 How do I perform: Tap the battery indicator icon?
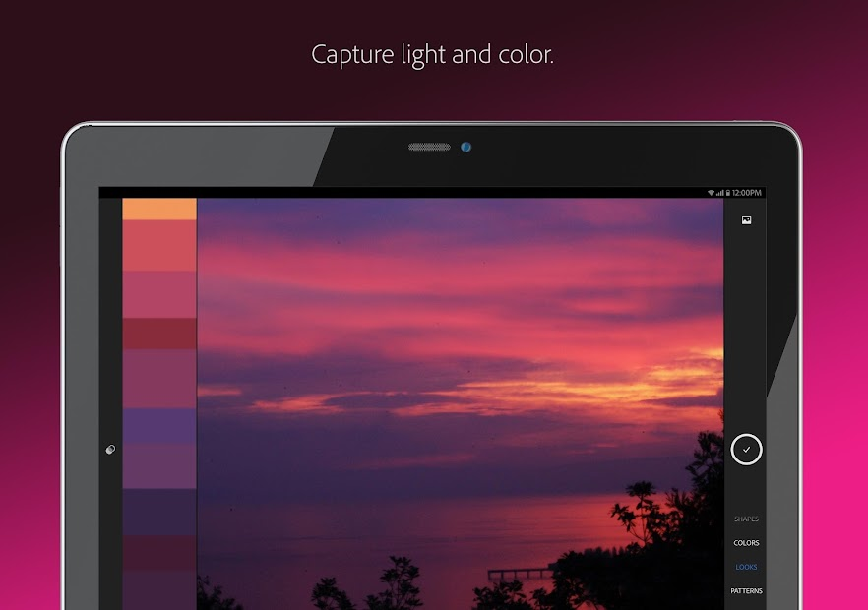tap(728, 190)
